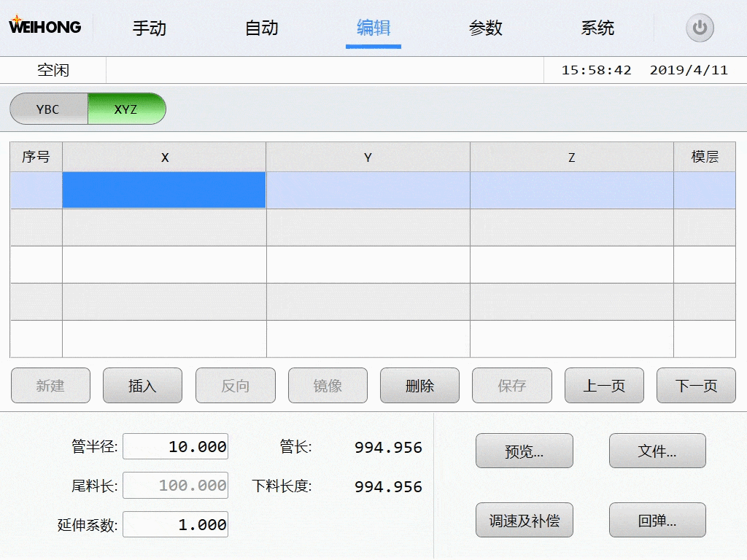
Task: Open the 文件... dialog
Action: point(657,451)
